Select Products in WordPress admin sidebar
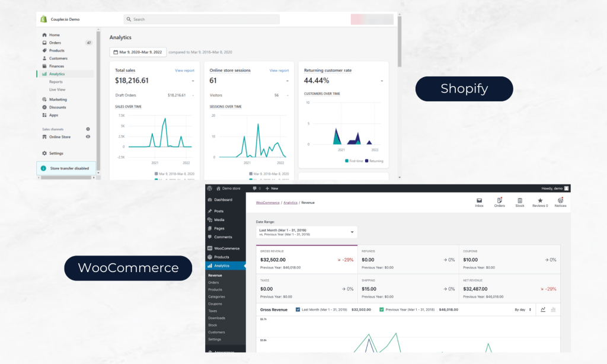Viewport: 607px width, 364px height. click(222, 257)
